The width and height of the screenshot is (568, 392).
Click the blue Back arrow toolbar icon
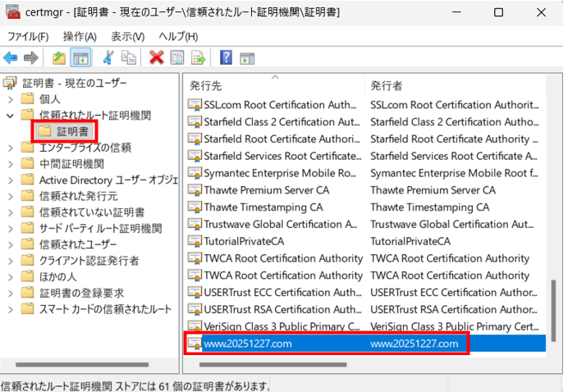pyautogui.click(x=11, y=57)
